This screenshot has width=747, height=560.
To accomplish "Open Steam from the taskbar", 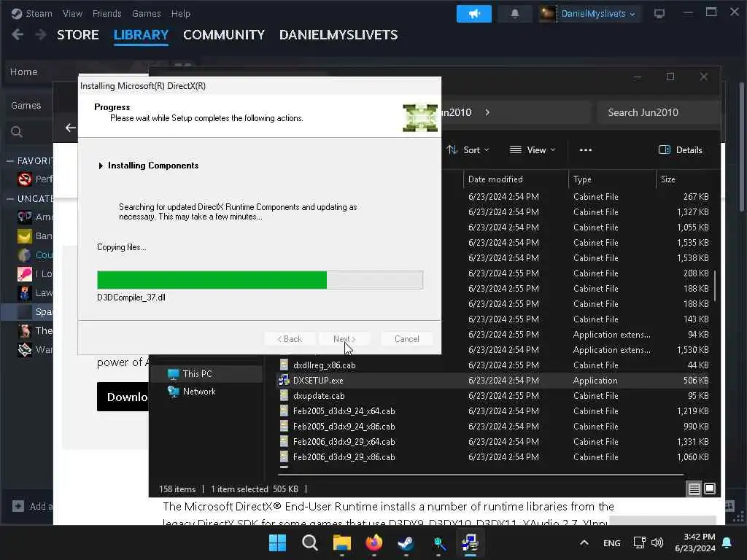I will tap(406, 542).
